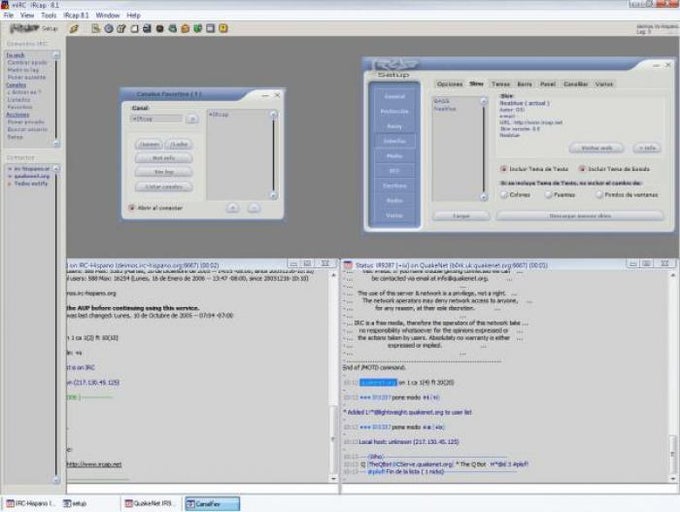This screenshot has width=680, height=512.
Task: Switch to Panel tab in Setup
Action: (x=548, y=84)
